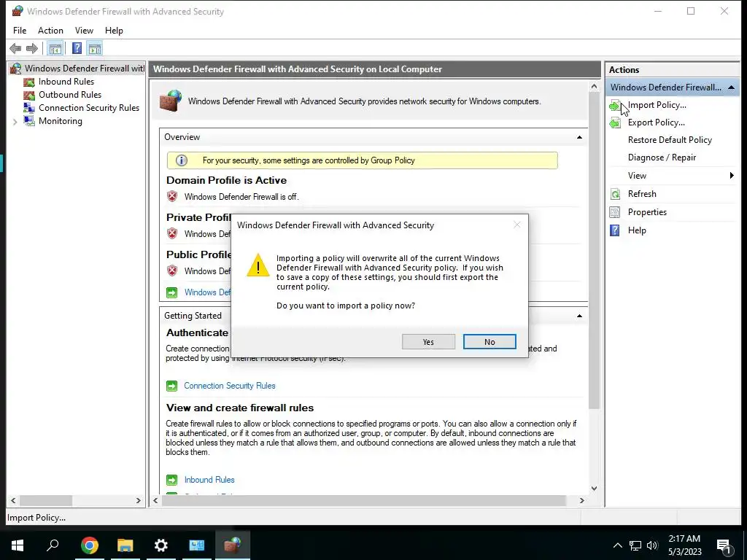Click the Firewall app taskbar button
Viewport: 747px width, 560px height.
tap(233, 545)
